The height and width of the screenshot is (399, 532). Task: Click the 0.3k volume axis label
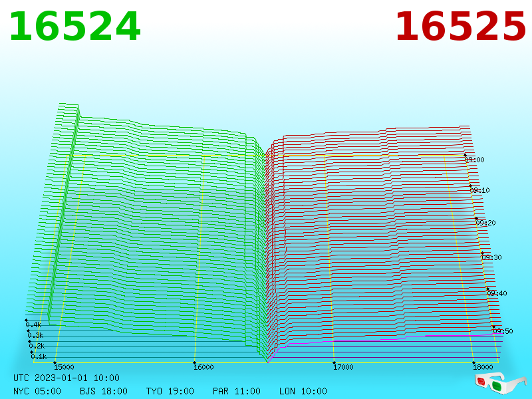click(35, 336)
